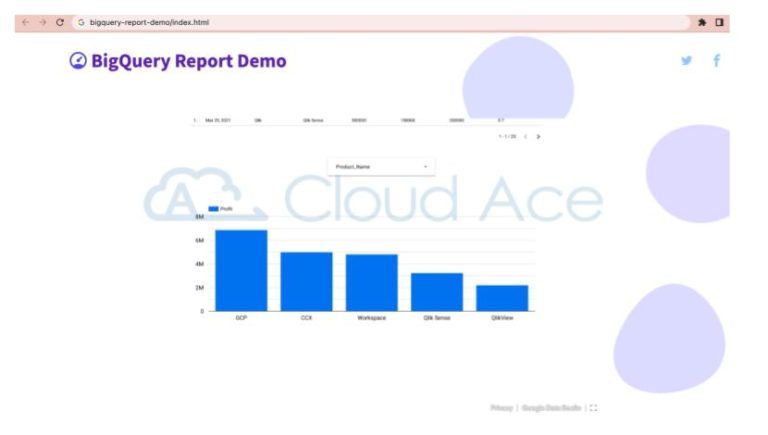
Task: Click the 'Workspace' axis label
Action: 372,318
